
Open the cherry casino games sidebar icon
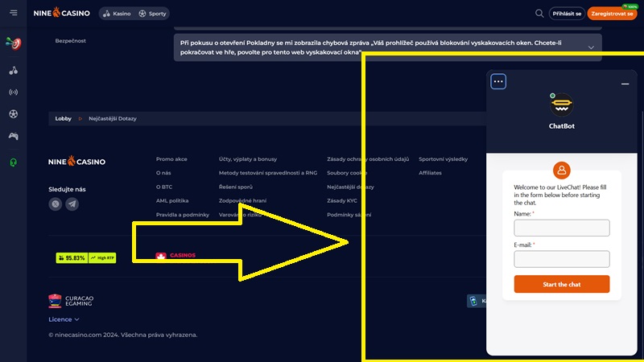tap(13, 70)
